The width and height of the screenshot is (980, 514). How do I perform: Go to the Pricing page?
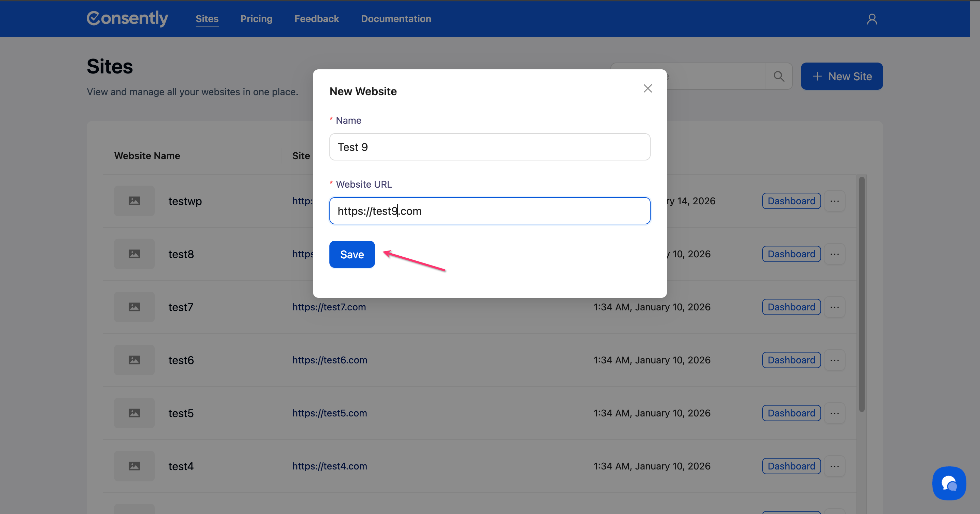tap(257, 19)
